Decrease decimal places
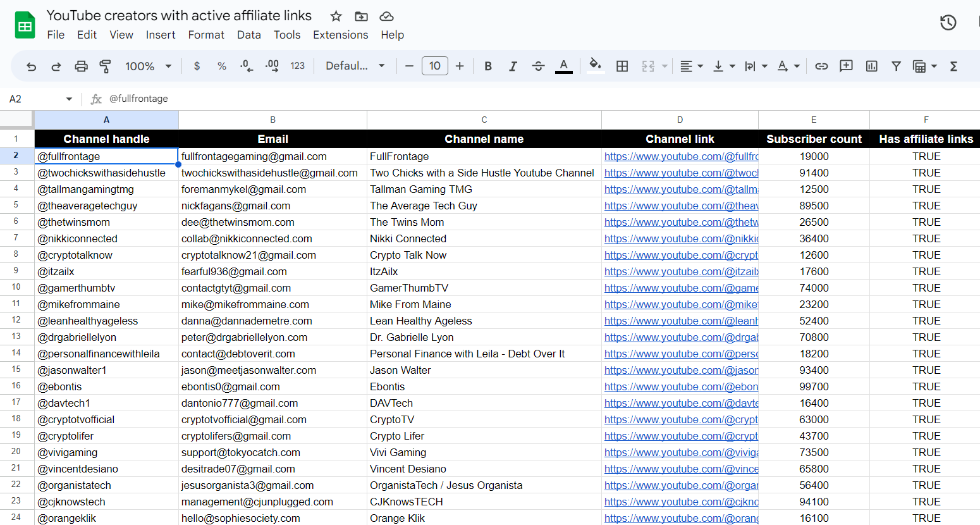Image resolution: width=980 pixels, height=525 pixels. click(x=247, y=66)
